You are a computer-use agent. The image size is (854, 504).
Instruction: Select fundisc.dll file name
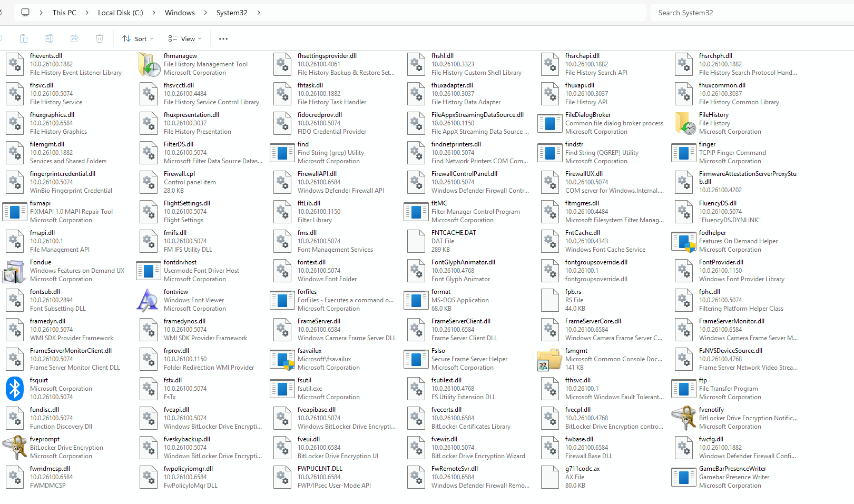click(44, 410)
